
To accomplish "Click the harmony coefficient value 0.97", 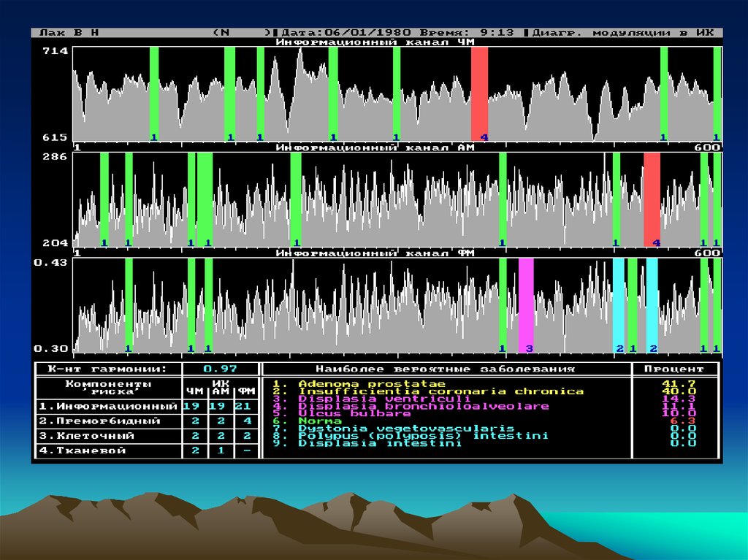I will pyautogui.click(x=221, y=369).
